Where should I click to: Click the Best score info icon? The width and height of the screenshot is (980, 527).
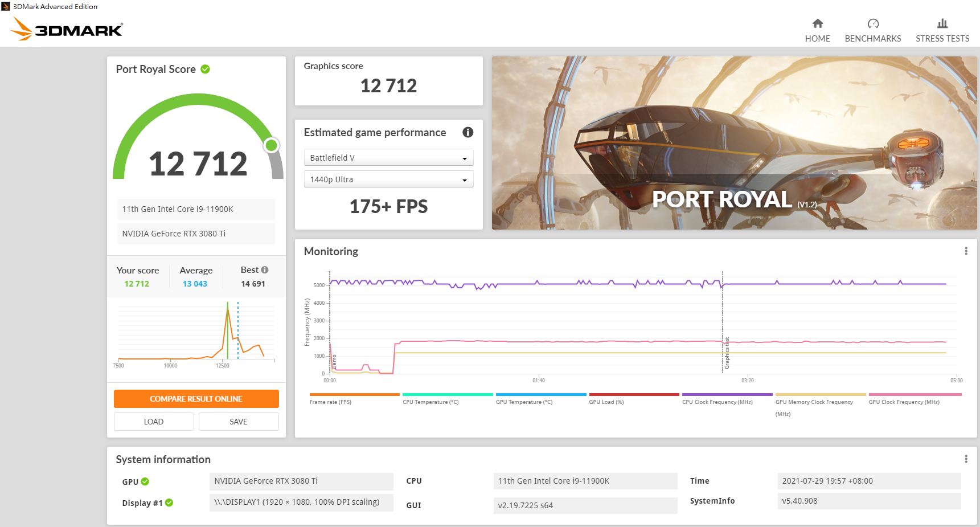pos(265,270)
